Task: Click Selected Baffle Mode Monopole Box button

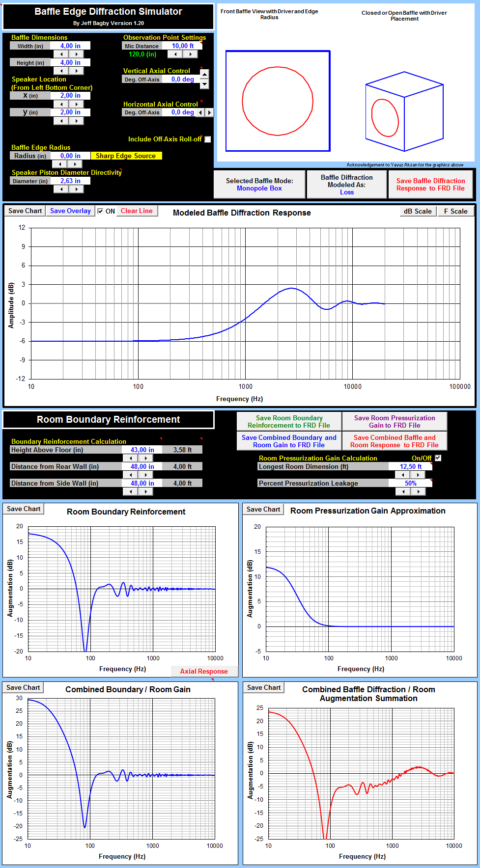Action: [259, 185]
